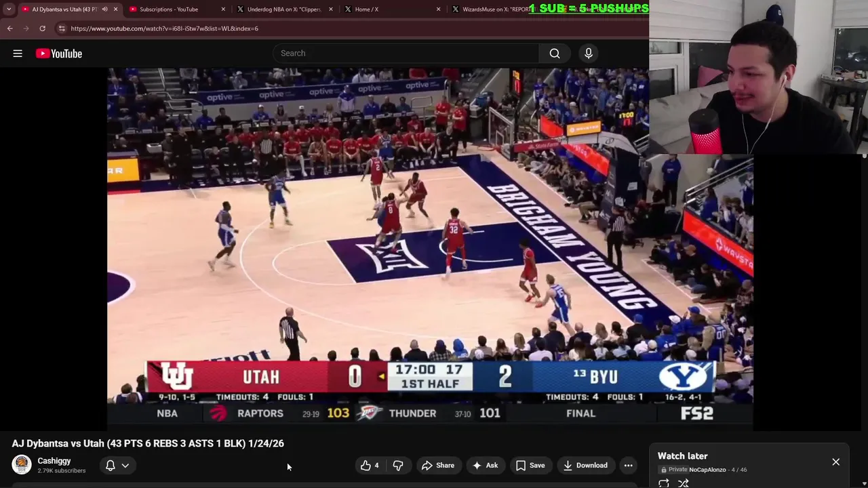Go to YouTube home via logo
Screen dimensions: 868x488
point(59,54)
